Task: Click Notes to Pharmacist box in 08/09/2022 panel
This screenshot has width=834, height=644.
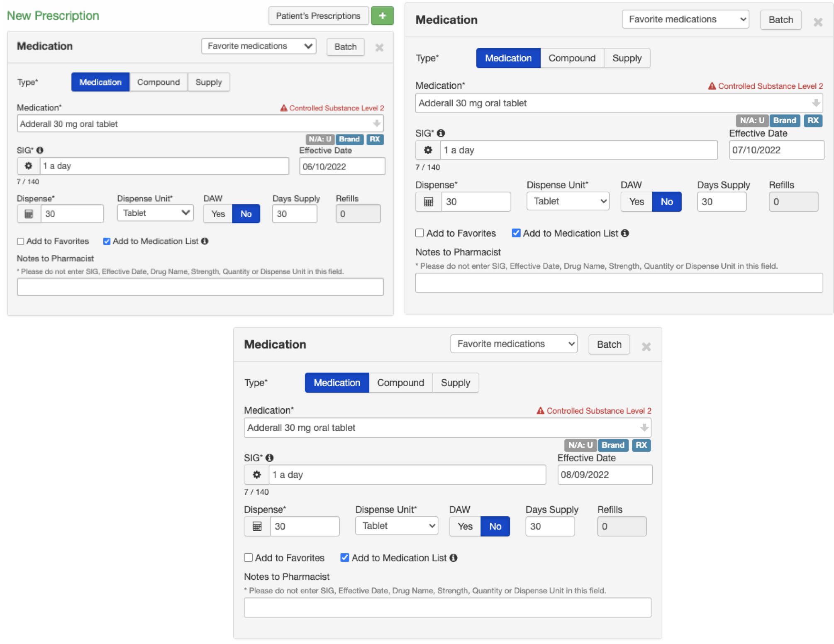Action: tap(447, 607)
